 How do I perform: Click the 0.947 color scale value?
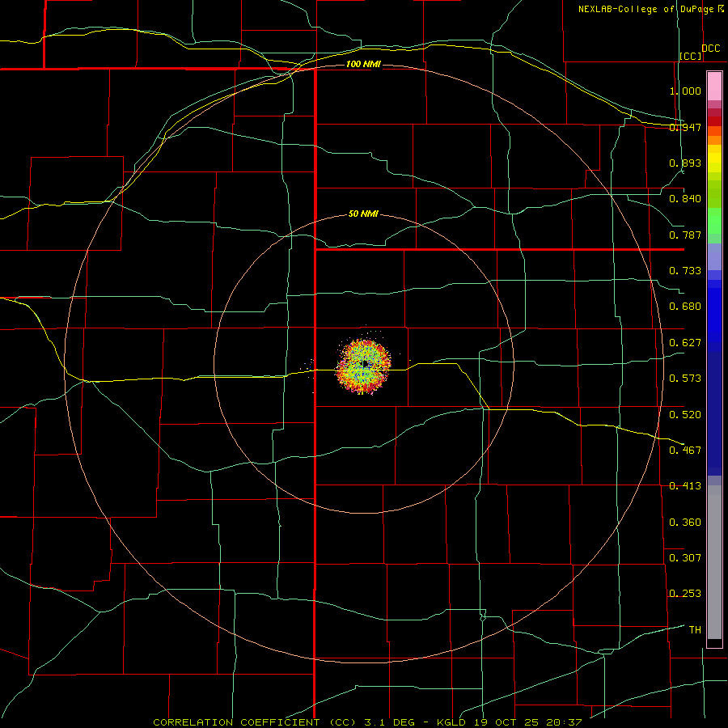pyautogui.click(x=685, y=127)
